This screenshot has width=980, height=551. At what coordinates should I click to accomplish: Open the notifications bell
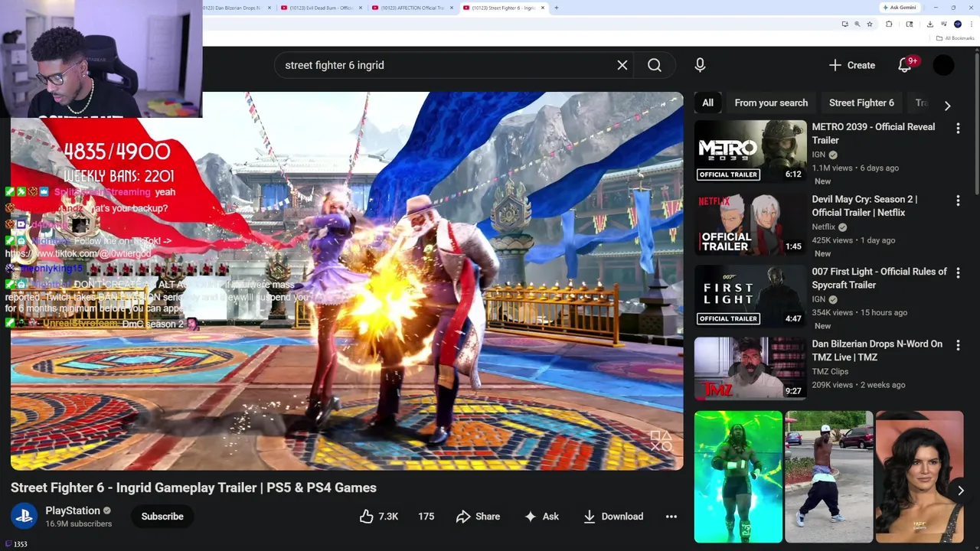point(905,65)
